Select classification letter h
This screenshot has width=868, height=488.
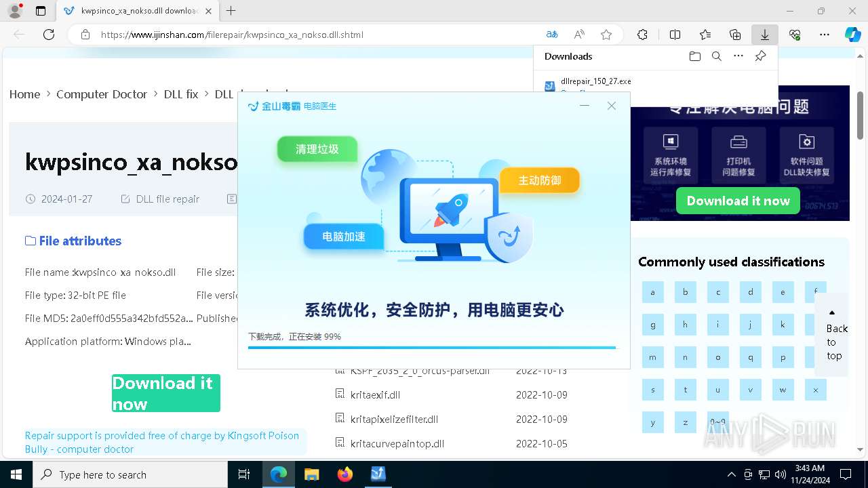pyautogui.click(x=686, y=325)
